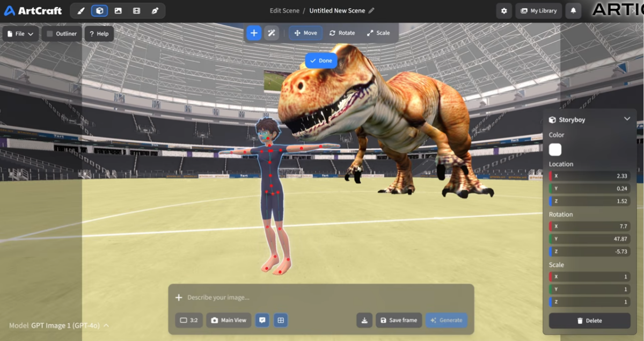The width and height of the screenshot is (644, 341).
Task: Edit Location Z value 1.52
Action: click(589, 201)
